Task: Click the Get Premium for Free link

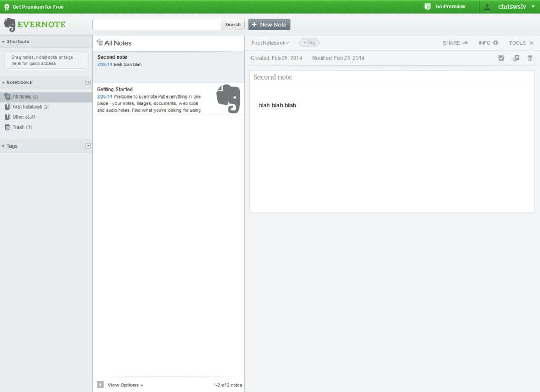Action: coord(38,7)
